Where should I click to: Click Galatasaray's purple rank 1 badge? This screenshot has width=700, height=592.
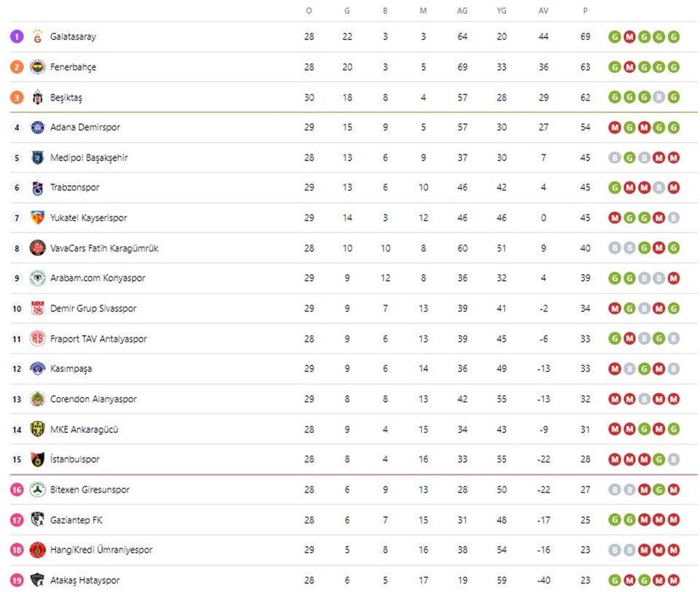[17, 36]
